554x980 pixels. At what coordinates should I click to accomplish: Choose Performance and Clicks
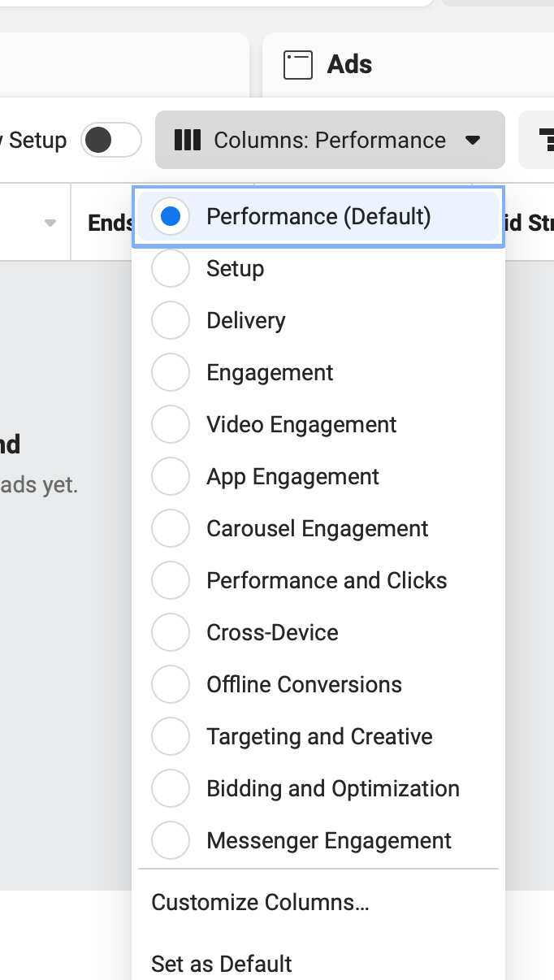318,580
